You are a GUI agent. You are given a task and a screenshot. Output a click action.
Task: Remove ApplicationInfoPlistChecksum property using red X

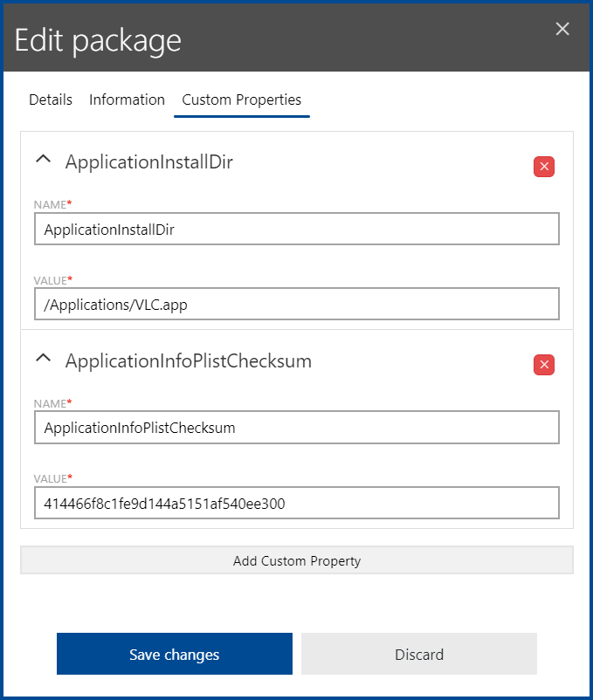coord(544,365)
